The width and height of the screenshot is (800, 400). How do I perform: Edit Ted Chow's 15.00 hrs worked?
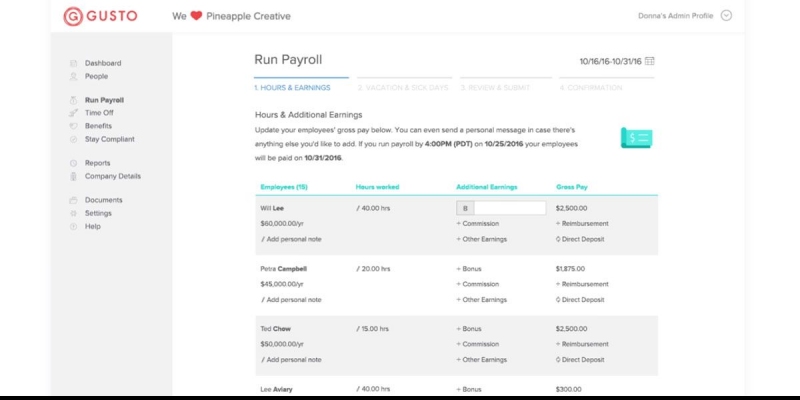tap(373, 329)
